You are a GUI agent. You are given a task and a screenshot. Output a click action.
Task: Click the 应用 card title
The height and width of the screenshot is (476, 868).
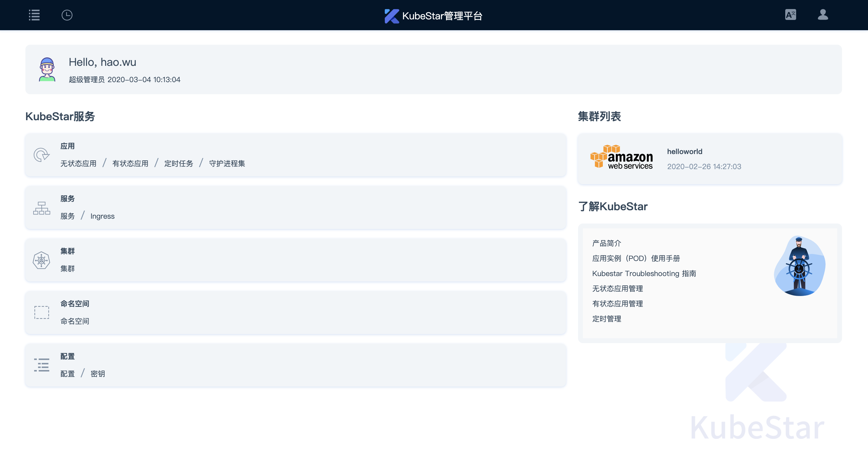tap(67, 146)
